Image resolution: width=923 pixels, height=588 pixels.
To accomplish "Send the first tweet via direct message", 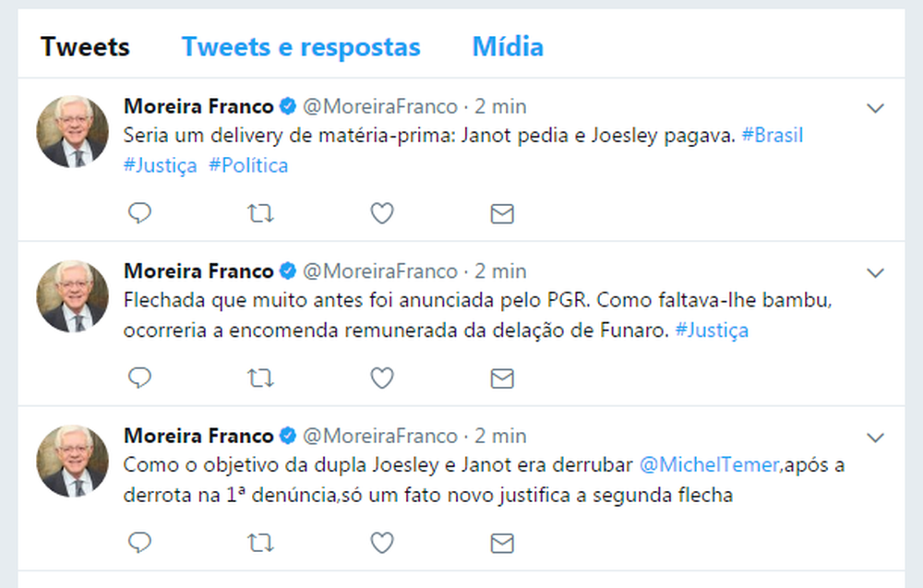I will 501,214.
